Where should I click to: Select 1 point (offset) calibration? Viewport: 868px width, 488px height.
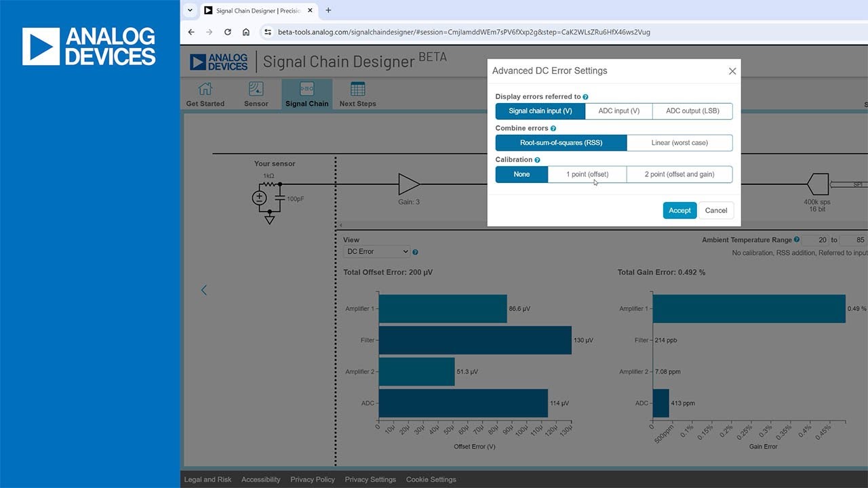tap(587, 174)
